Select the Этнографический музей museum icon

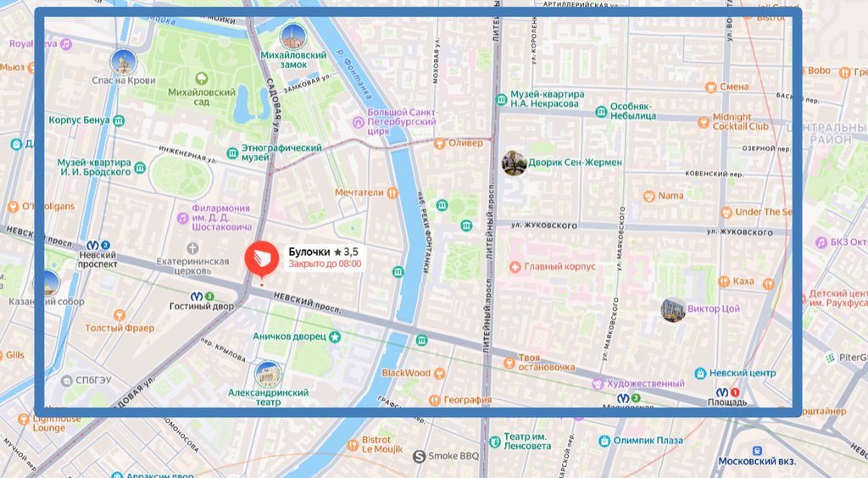point(231,153)
